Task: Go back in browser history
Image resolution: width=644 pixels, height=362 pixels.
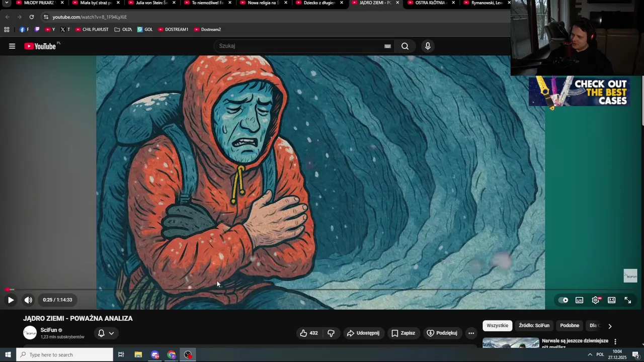Action: click(7, 17)
